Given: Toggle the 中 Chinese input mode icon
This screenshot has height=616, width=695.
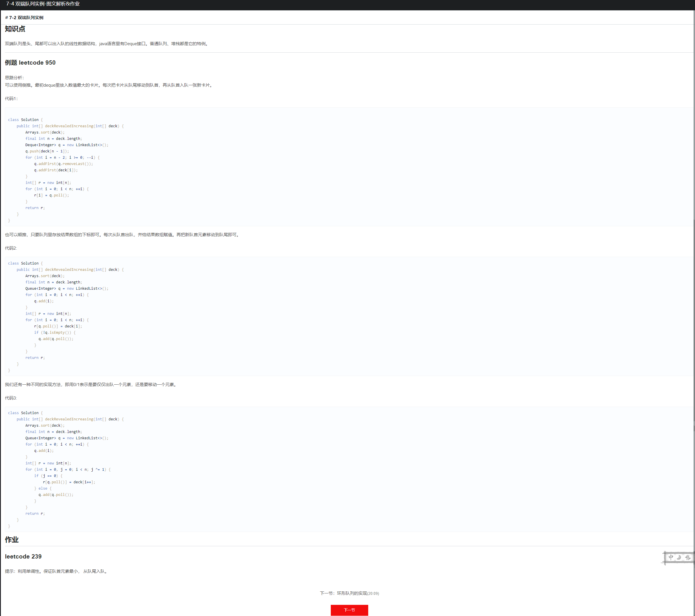Looking at the screenshot, I should pos(670,557).
